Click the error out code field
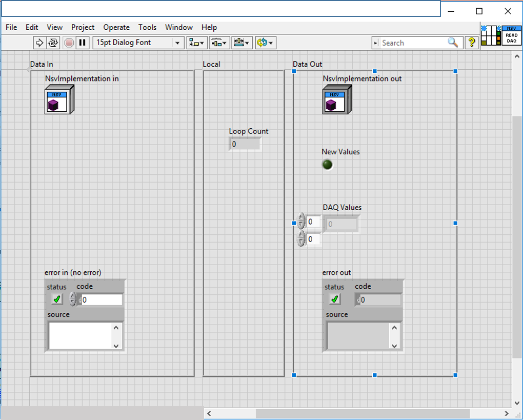The width and height of the screenshot is (523, 420). (380, 300)
